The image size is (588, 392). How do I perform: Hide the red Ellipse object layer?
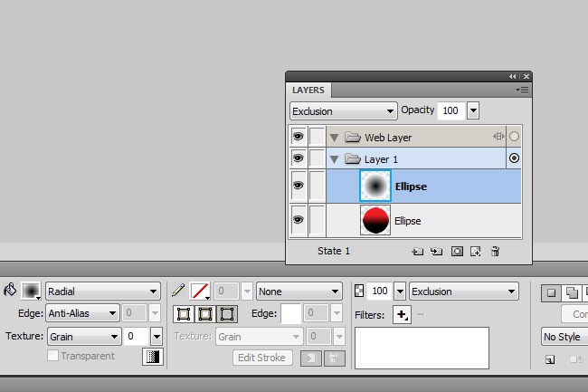[x=298, y=220]
